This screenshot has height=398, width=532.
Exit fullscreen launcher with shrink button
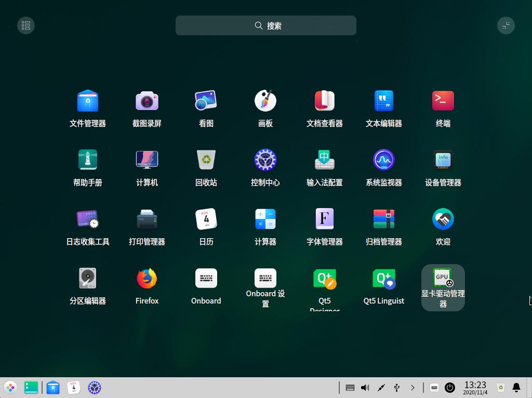(x=506, y=25)
